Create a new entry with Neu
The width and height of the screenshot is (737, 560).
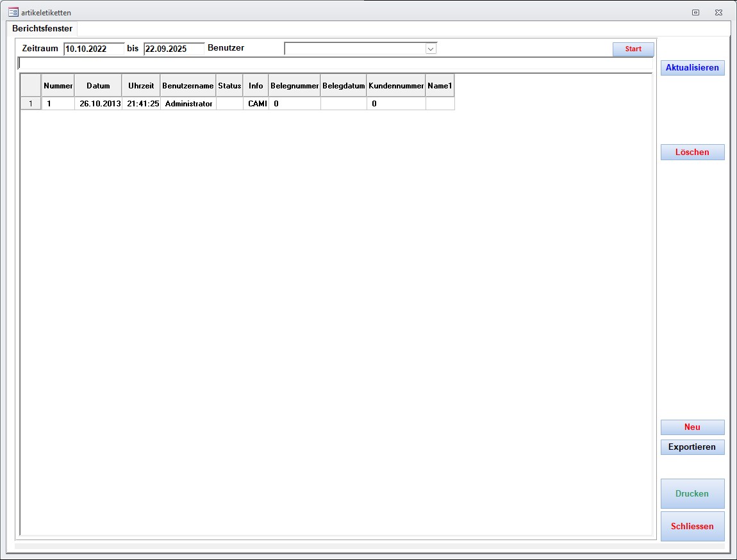pos(692,427)
